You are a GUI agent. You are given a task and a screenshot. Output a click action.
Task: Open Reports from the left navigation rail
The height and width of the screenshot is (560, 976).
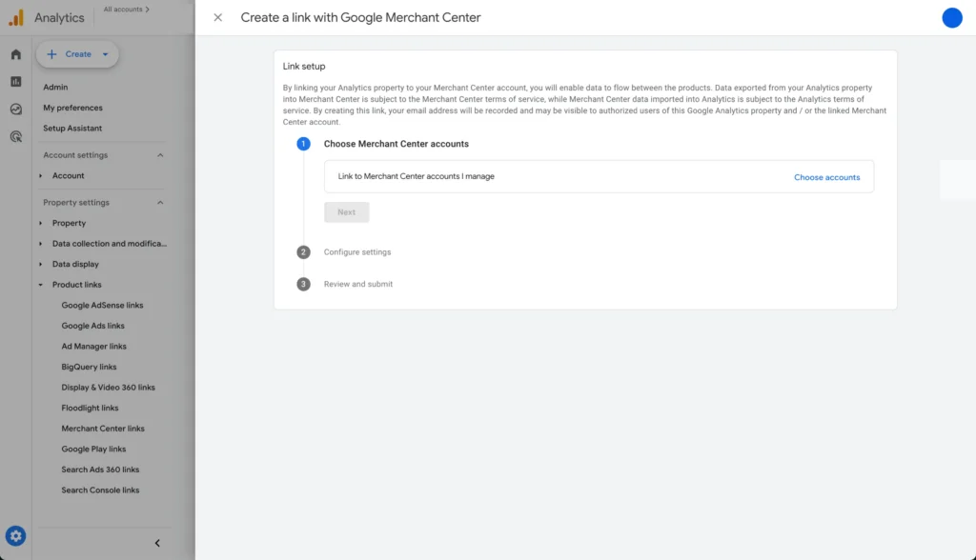14,82
